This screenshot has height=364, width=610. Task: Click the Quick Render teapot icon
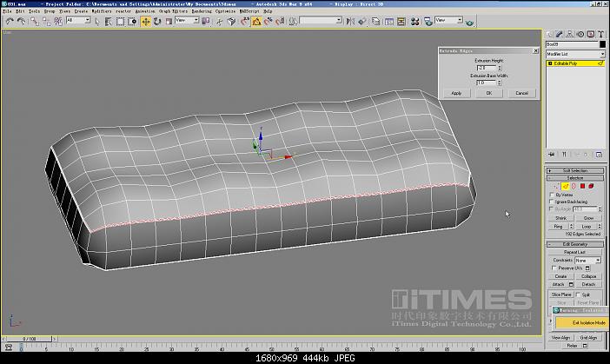click(x=469, y=23)
